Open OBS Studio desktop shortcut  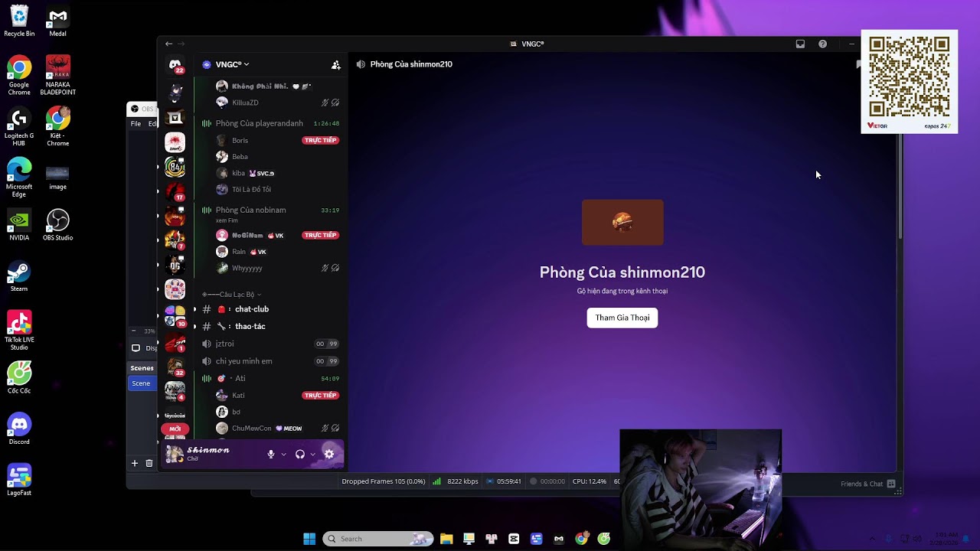click(x=57, y=225)
